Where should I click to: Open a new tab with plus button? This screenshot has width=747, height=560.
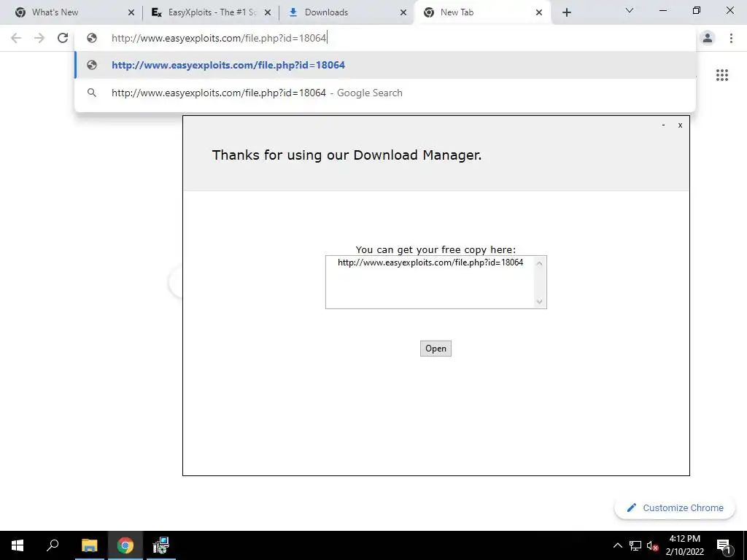(566, 13)
